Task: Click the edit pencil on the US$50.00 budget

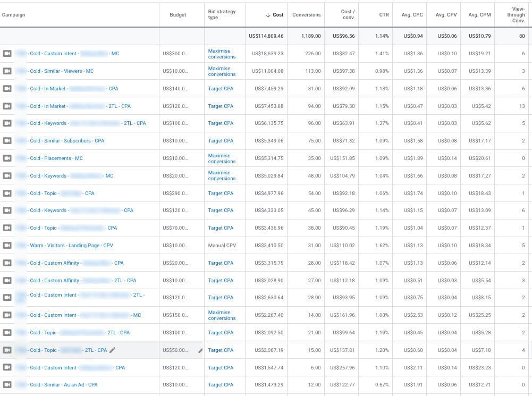Action: [x=201, y=350]
